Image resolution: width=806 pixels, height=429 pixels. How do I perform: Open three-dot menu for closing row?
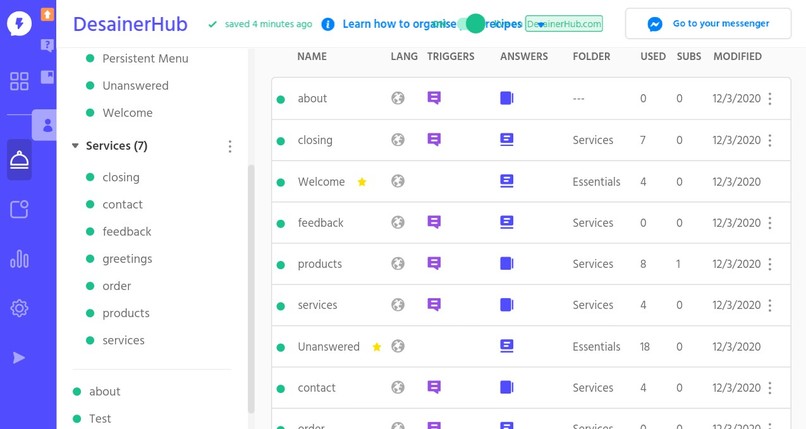770,140
